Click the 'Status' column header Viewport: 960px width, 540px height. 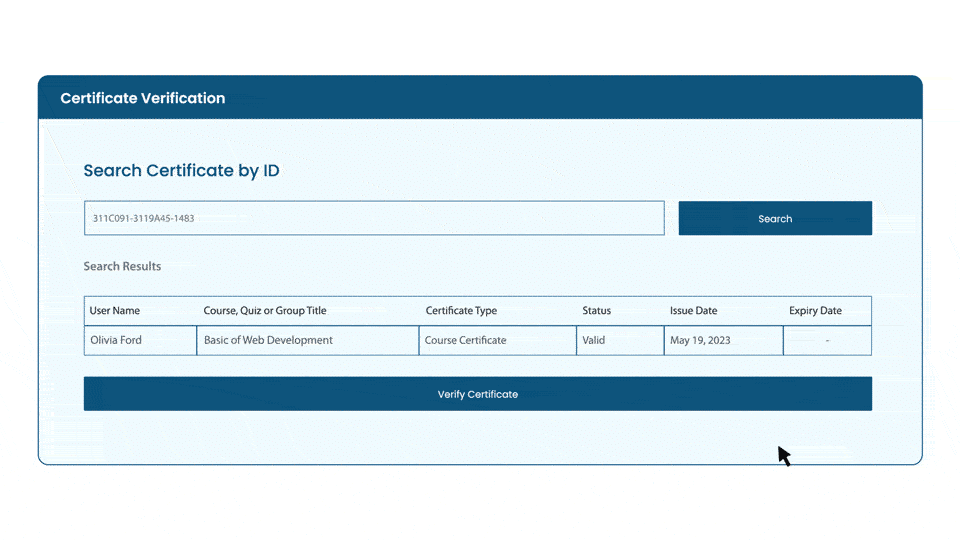pyautogui.click(x=596, y=310)
